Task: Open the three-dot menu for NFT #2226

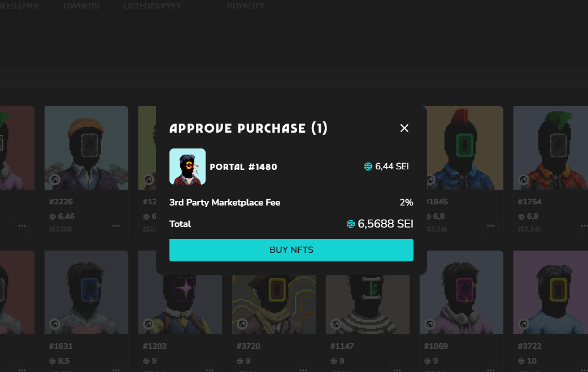Action: 116,226
